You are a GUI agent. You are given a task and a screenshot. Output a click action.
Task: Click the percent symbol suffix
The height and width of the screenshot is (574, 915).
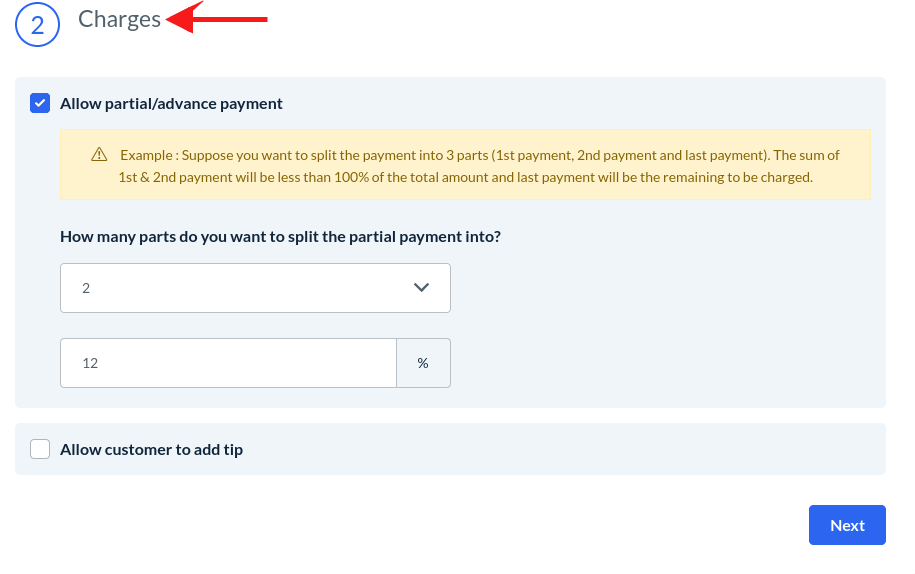[x=423, y=363]
